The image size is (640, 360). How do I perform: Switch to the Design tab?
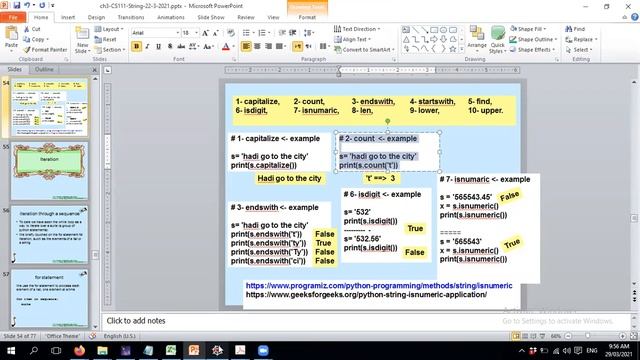[x=96, y=17]
